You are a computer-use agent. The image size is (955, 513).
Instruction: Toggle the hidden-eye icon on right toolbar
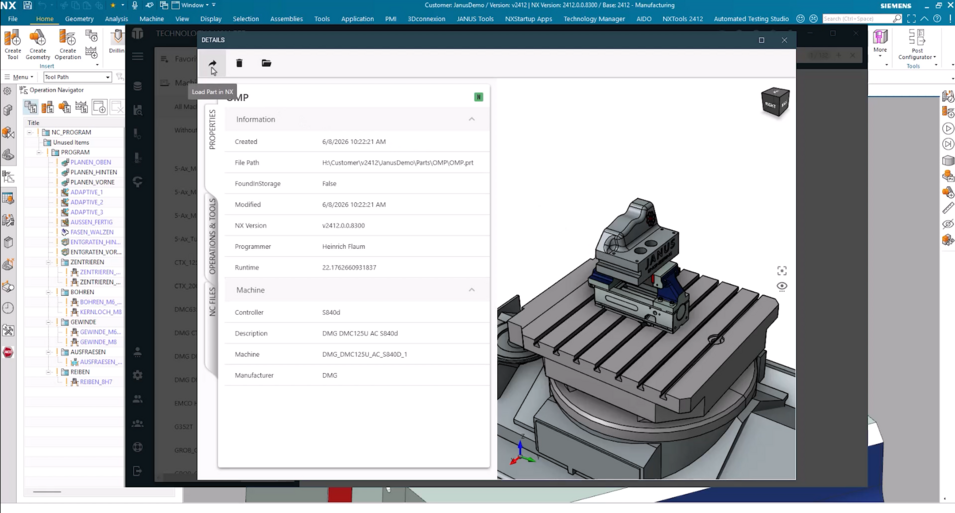click(x=948, y=224)
